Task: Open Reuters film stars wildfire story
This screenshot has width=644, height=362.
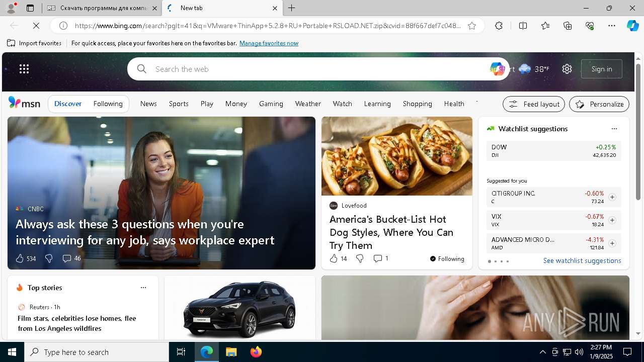Action: (x=77, y=323)
